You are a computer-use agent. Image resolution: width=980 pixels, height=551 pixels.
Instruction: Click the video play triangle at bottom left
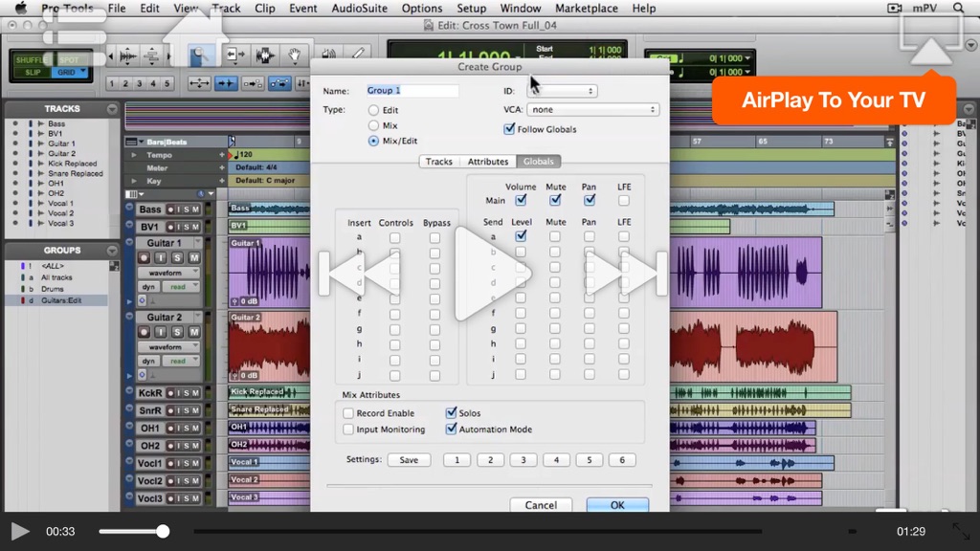tap(20, 532)
